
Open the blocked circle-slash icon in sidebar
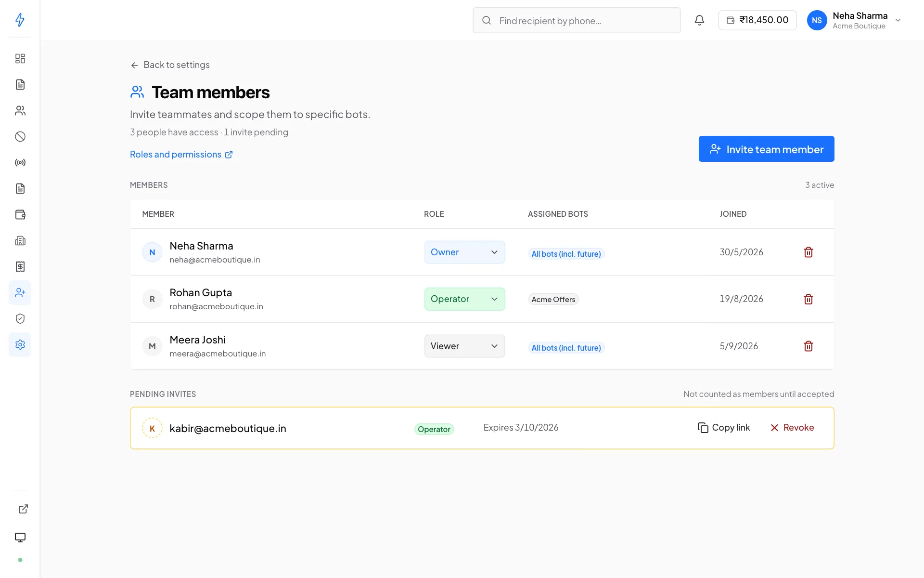pos(20,137)
